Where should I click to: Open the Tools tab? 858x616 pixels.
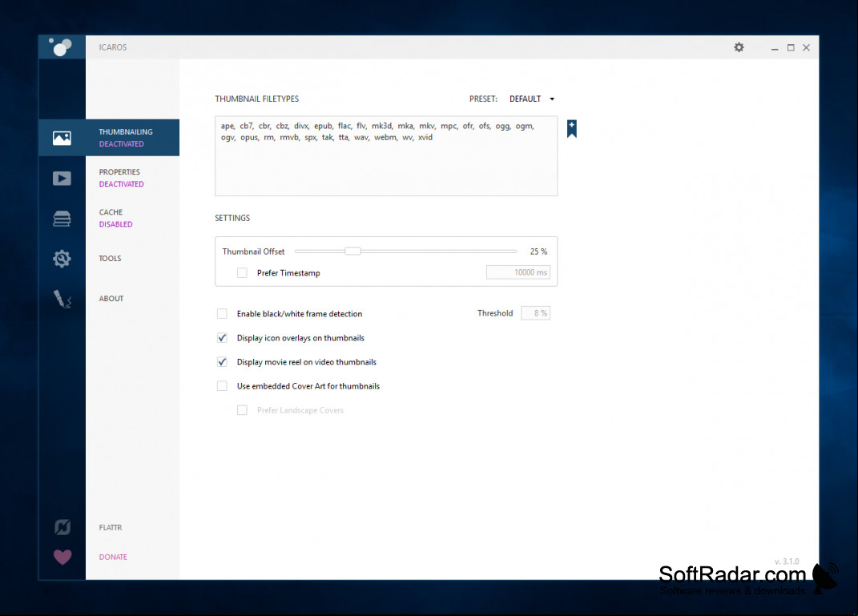[x=110, y=258]
